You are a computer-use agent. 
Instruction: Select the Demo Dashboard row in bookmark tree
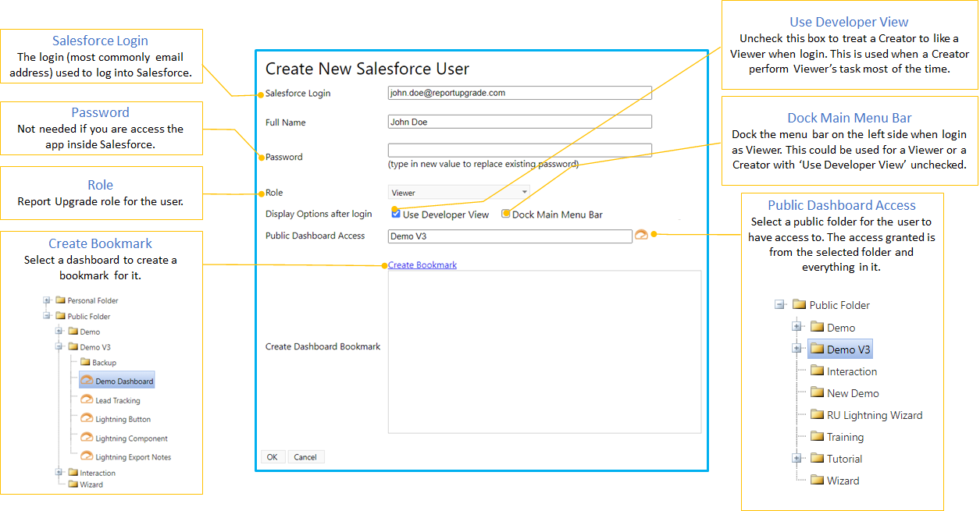pos(117,381)
